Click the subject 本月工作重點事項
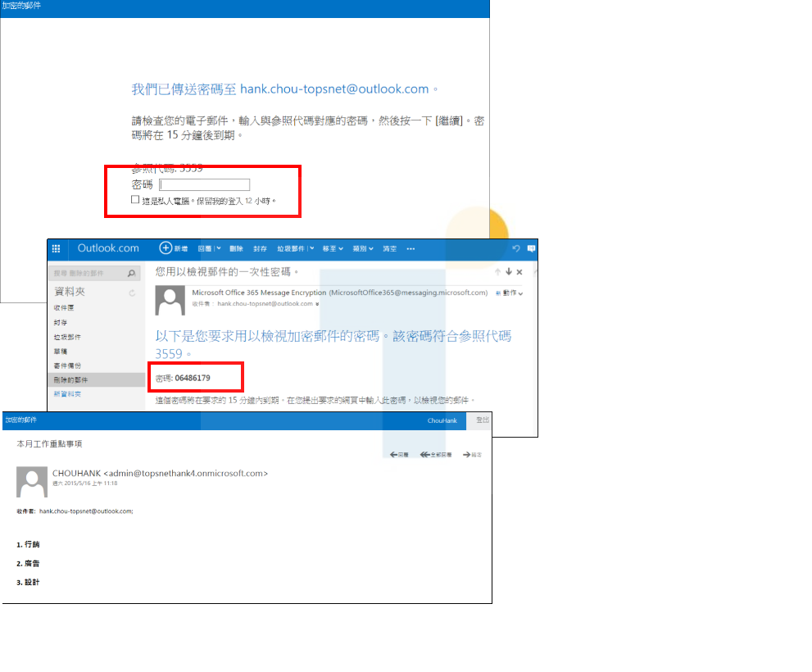812x672 pixels. tap(49, 443)
